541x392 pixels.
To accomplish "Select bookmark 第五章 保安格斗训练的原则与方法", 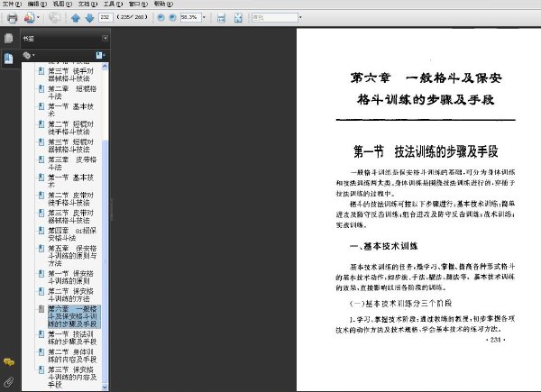I will 72,255.
